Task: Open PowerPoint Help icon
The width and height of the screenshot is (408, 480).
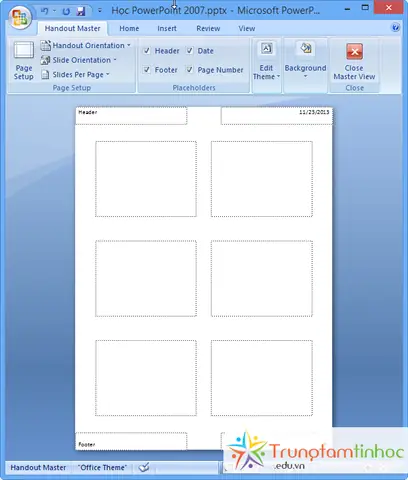Action: point(395,27)
